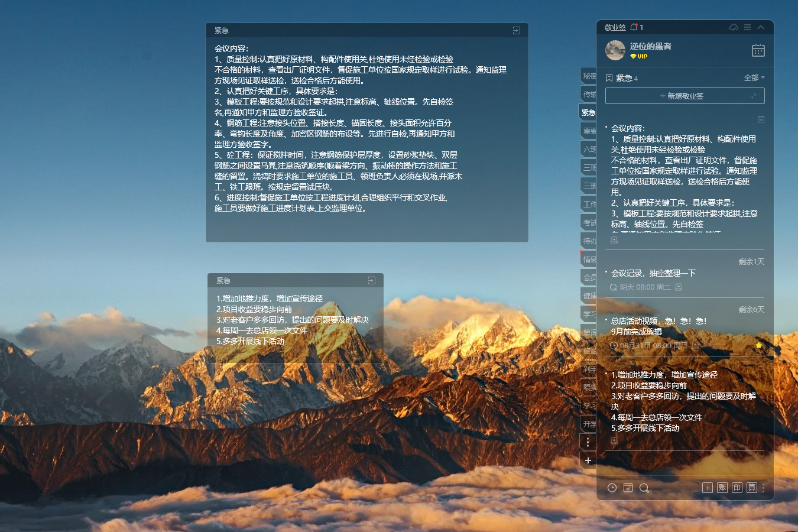Pin the 会议内容 note to desktop icon
The width and height of the screenshot is (798, 532).
[761, 119]
